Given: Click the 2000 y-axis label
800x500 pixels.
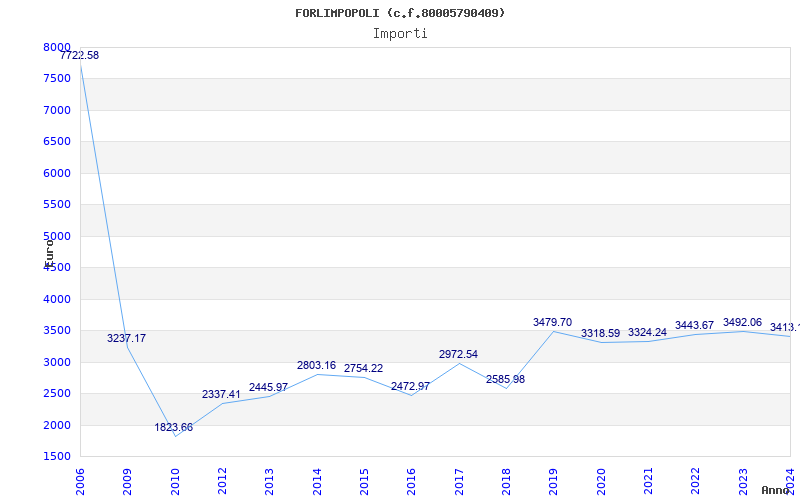Looking at the screenshot, I should tap(57, 425).
